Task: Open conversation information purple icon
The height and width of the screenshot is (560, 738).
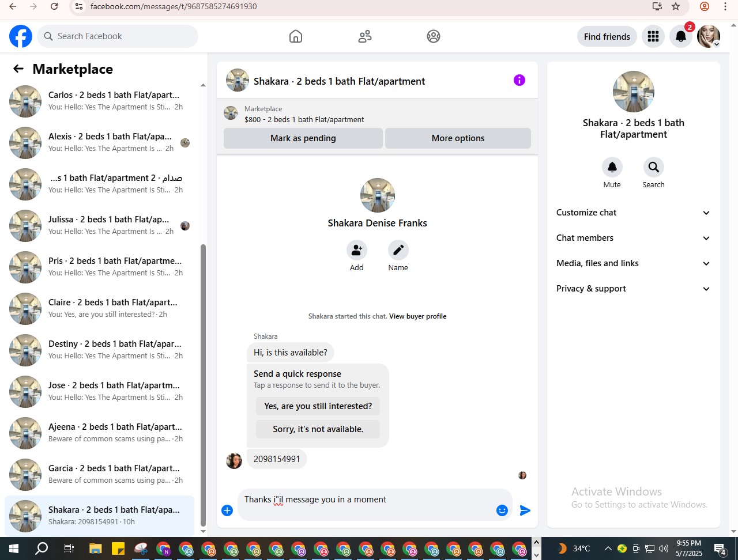Action: pyautogui.click(x=519, y=80)
